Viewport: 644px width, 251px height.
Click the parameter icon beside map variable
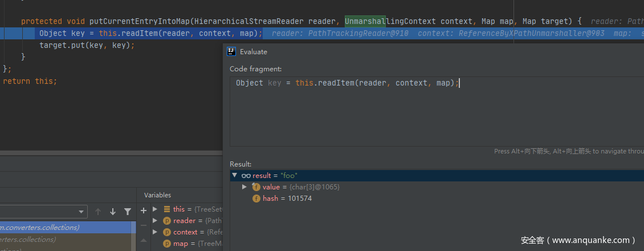click(167, 244)
